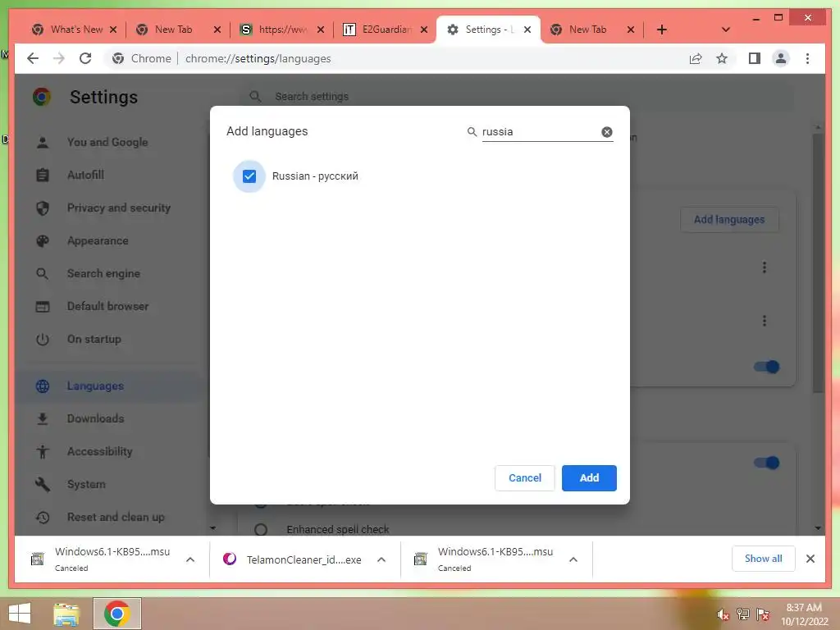Click the magnifier icon in Add languages dialog
Viewport: 840px width, 630px height.
tap(472, 132)
